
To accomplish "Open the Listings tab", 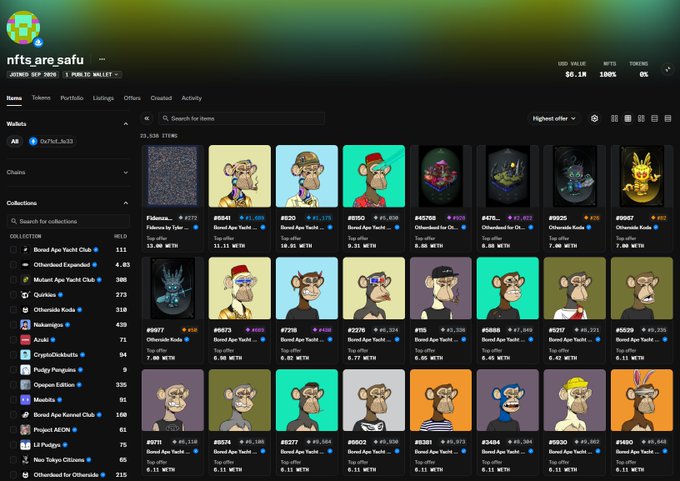I will coord(103,98).
